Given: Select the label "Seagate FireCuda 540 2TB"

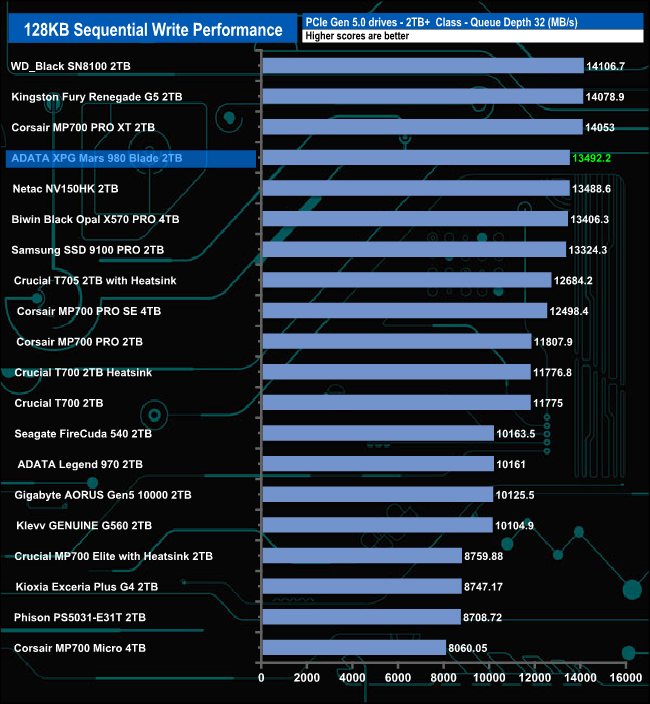Looking at the screenshot, I should tap(83, 434).
